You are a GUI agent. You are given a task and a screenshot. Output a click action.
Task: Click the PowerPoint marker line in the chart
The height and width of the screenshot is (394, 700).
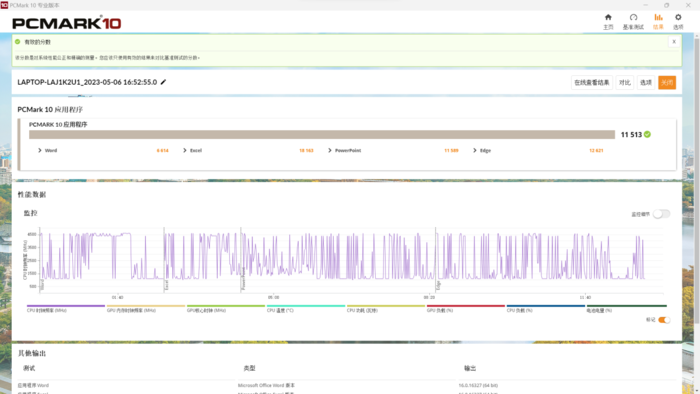241,261
